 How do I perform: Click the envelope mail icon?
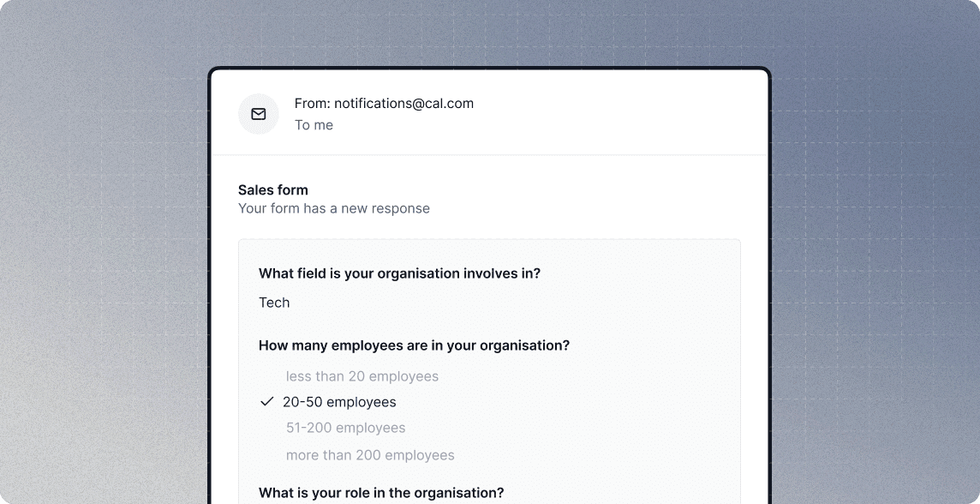pyautogui.click(x=258, y=114)
